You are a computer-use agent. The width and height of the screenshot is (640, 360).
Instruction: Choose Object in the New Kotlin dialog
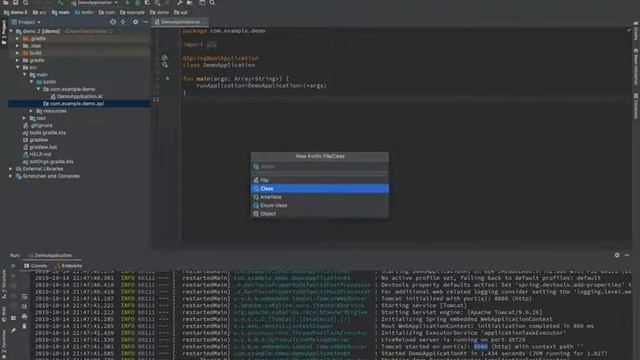point(320,214)
